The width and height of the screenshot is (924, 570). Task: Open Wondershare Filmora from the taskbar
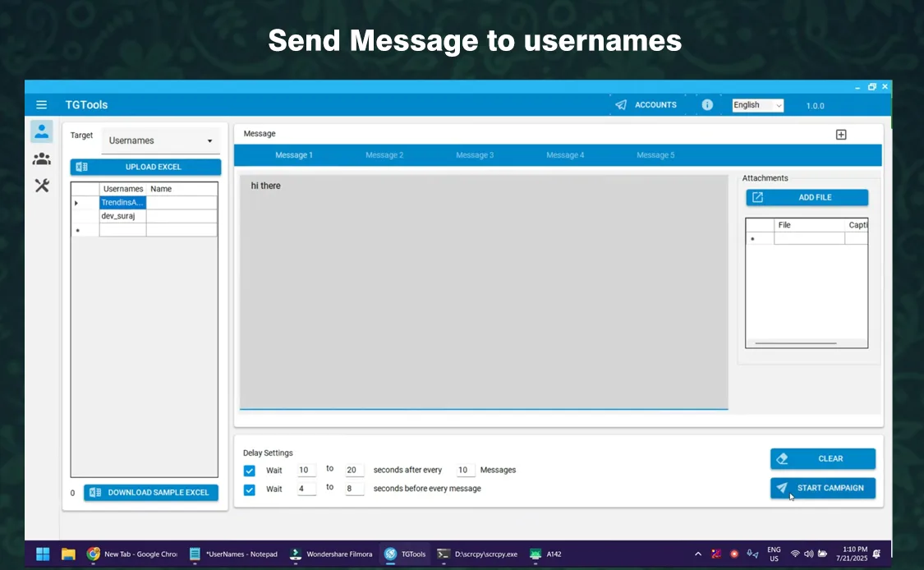tap(331, 554)
